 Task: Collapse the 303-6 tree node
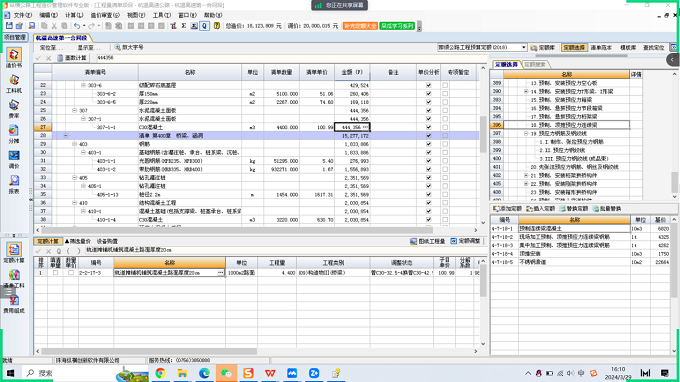coord(83,85)
